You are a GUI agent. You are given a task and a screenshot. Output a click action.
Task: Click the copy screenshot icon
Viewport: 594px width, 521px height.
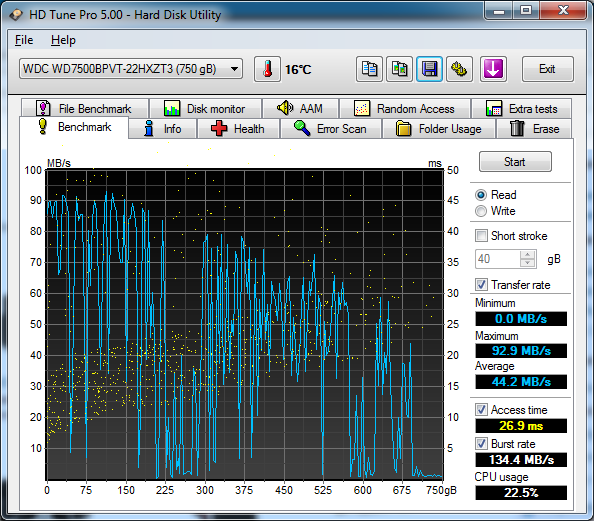tap(399, 69)
